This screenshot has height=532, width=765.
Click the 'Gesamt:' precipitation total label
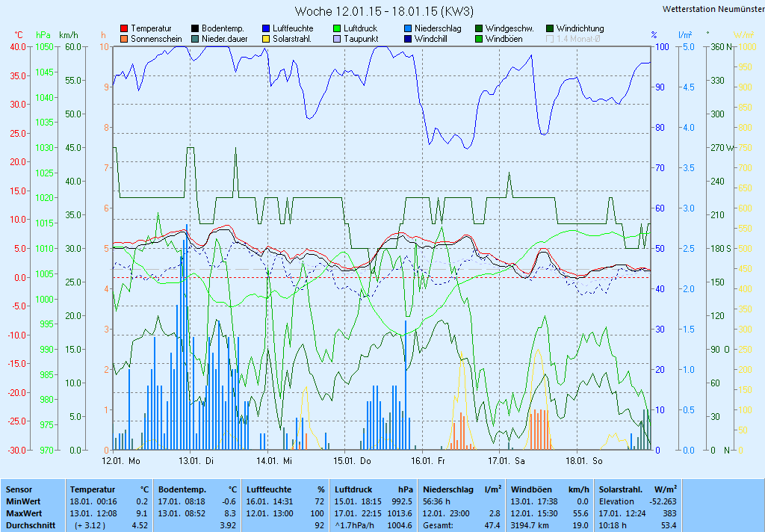tap(438, 526)
